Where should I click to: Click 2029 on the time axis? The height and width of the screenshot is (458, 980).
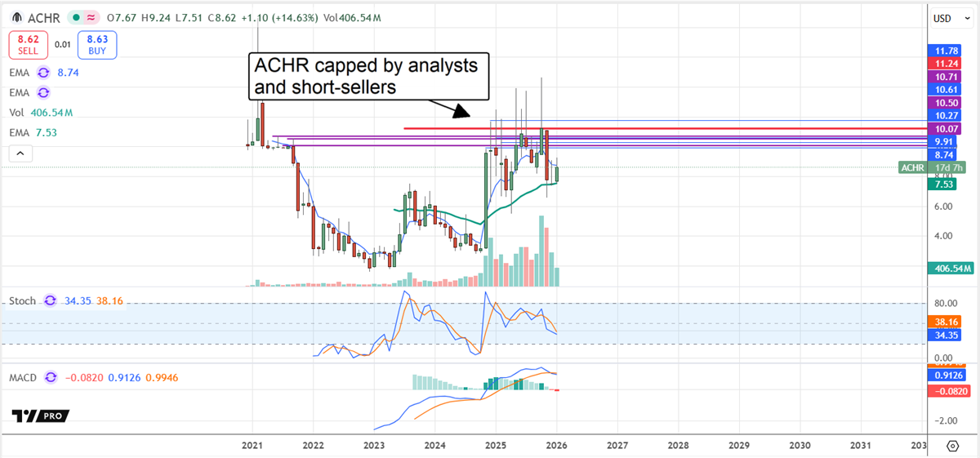(x=740, y=445)
